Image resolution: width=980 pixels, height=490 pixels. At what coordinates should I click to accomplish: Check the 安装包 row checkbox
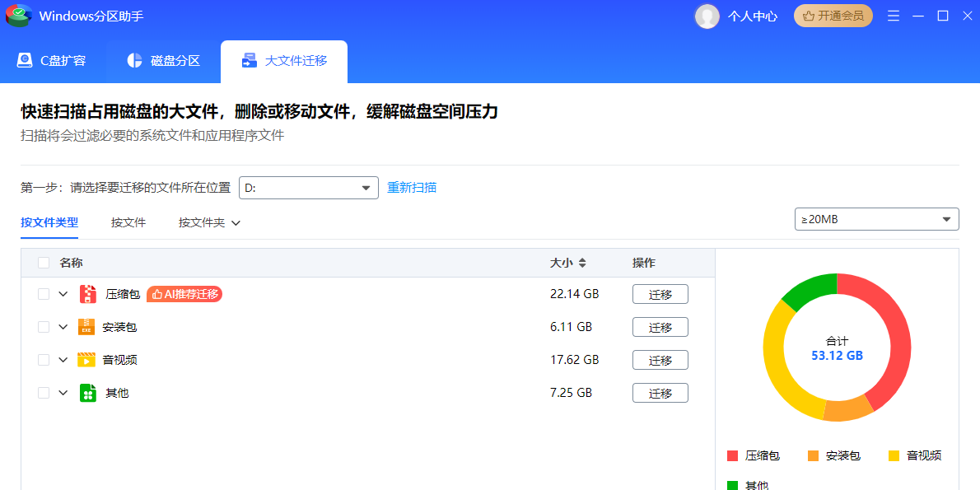(x=44, y=327)
